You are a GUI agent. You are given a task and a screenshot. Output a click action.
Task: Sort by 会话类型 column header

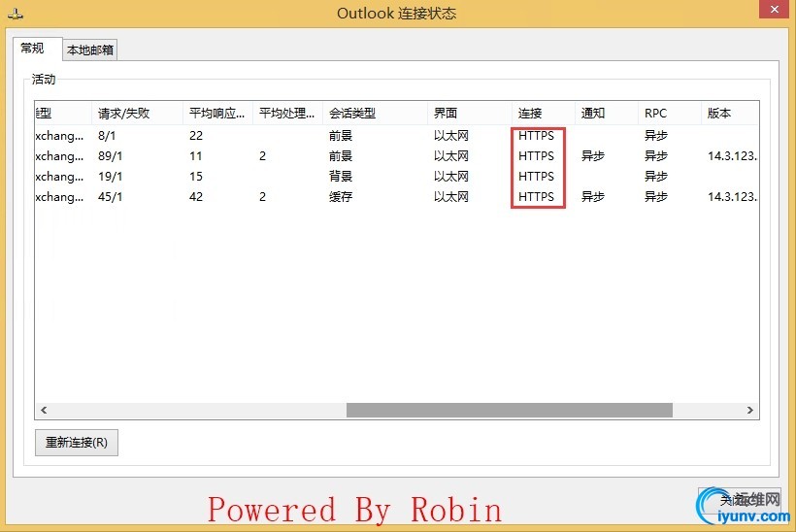[x=375, y=114]
